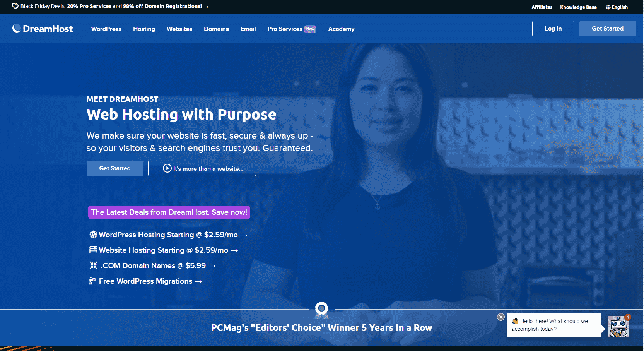This screenshot has height=351, width=644.
Task: Dismiss the chat greeting with X icon
Action: pyautogui.click(x=501, y=317)
